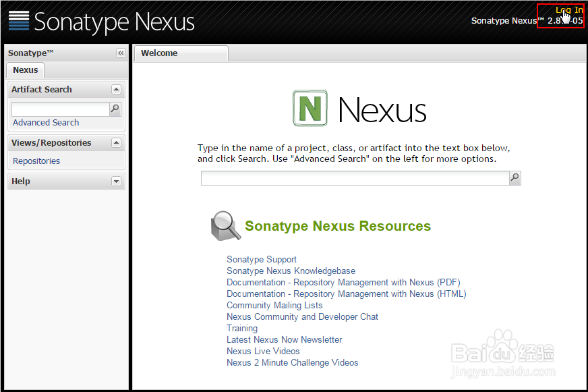Open Advanced Search
Screen dimensions: 588x392
pos(46,123)
